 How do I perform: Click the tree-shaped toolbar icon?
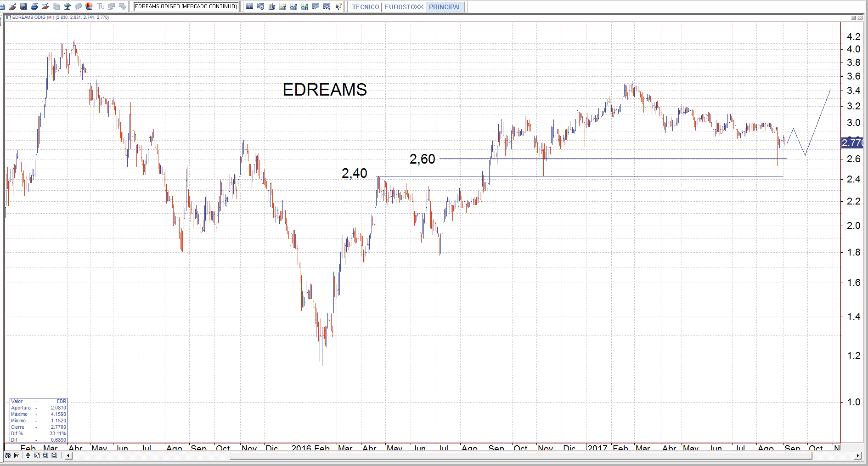(x=68, y=6)
